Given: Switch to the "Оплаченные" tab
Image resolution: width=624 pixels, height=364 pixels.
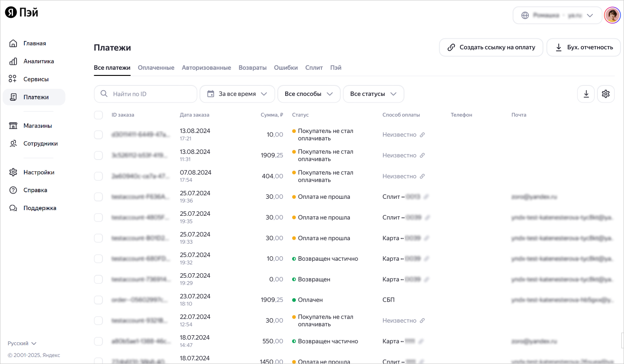Looking at the screenshot, I should tap(156, 68).
